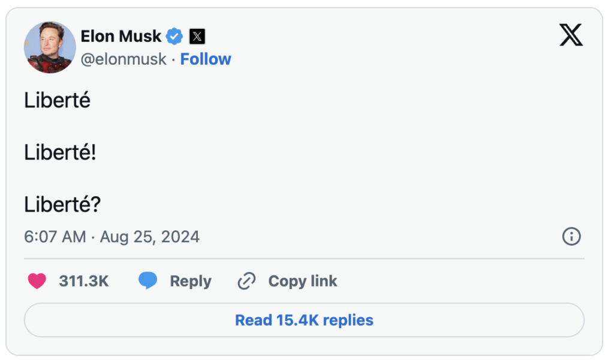The image size is (614, 364).
Task: Click the heart like icon
Action: click(37, 281)
